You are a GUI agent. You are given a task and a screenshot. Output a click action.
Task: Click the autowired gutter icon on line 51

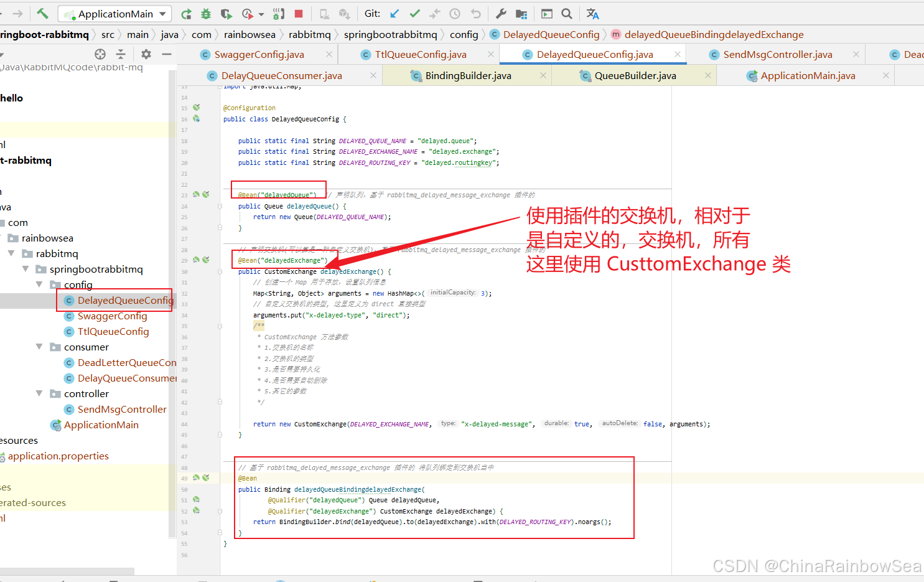click(196, 499)
